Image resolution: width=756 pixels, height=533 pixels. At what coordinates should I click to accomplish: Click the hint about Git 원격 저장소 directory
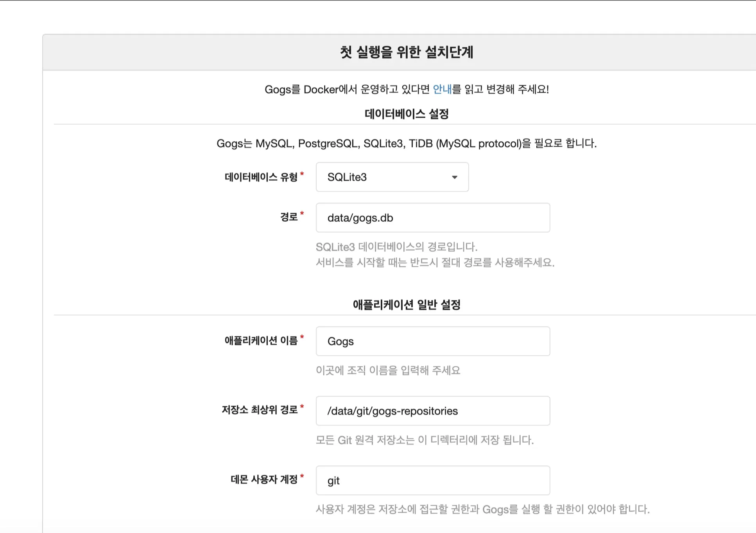point(425,440)
